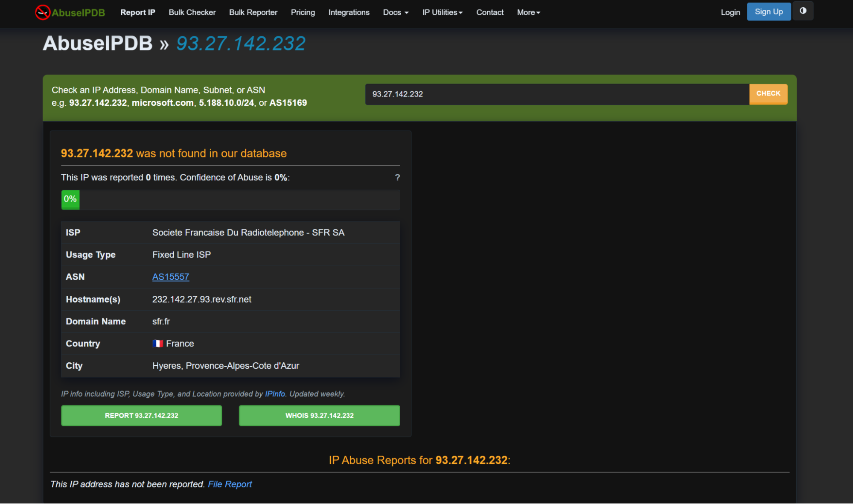853x504 pixels.
Task: Expand the Docs dropdown menu
Action: [x=396, y=12]
